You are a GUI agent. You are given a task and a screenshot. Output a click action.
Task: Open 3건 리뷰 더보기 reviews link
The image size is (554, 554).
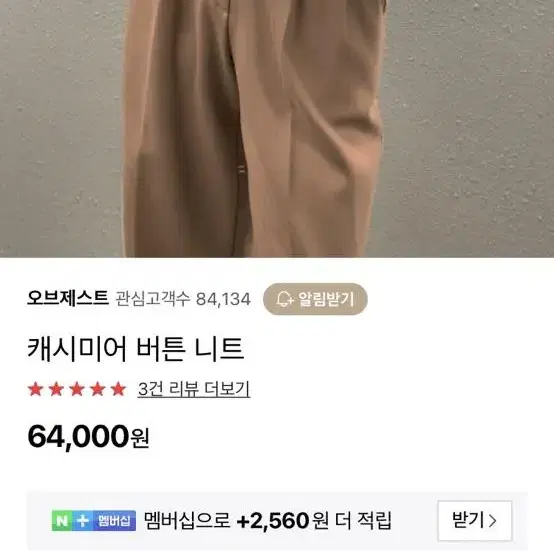(x=194, y=389)
